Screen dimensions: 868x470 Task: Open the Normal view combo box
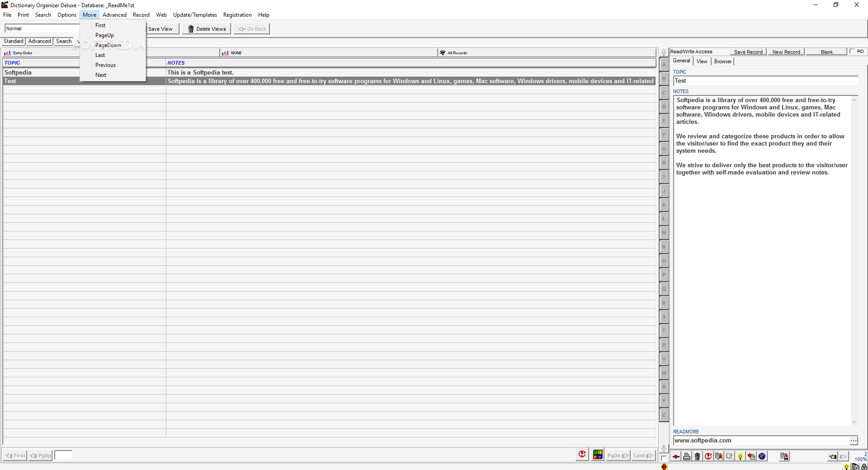42,28
